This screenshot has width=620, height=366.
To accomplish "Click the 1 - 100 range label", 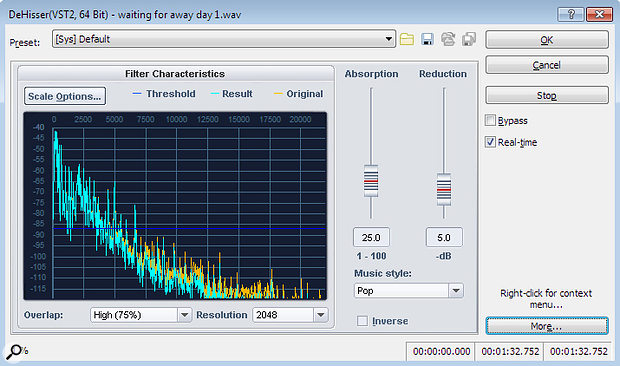I will pos(371,256).
